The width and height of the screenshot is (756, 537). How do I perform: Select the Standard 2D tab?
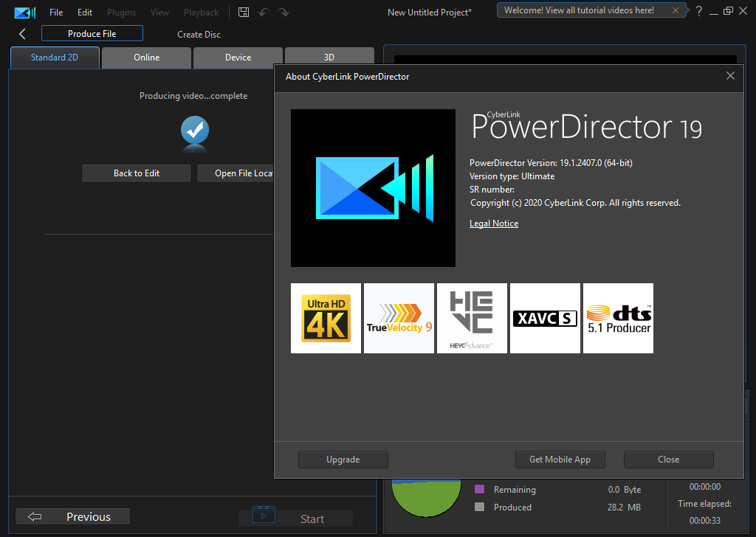click(55, 58)
